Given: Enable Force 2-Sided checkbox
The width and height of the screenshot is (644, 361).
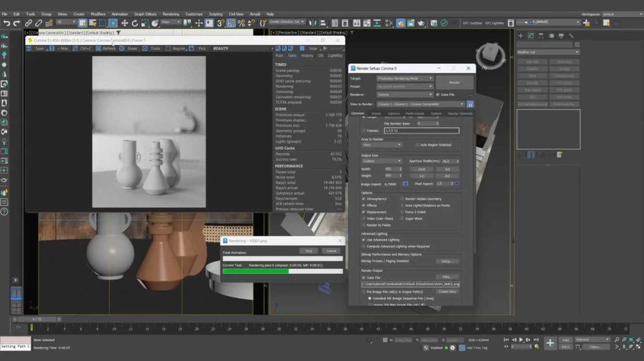Looking at the screenshot, I should (402, 212).
